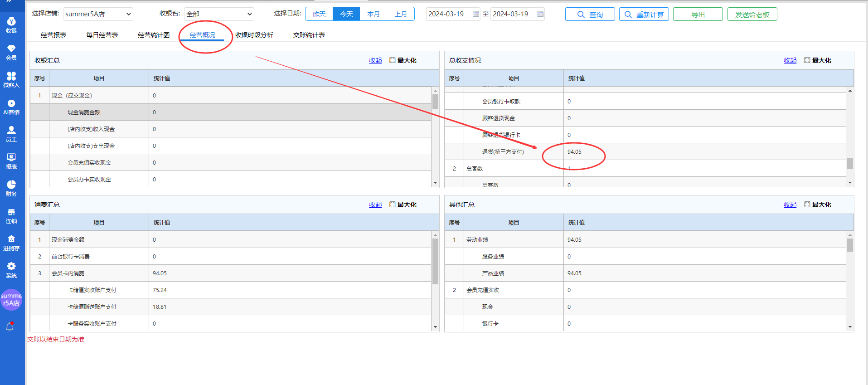The height and width of the screenshot is (385, 868).
Task: Open the 选择店铺 store dropdown
Action: pos(98,14)
